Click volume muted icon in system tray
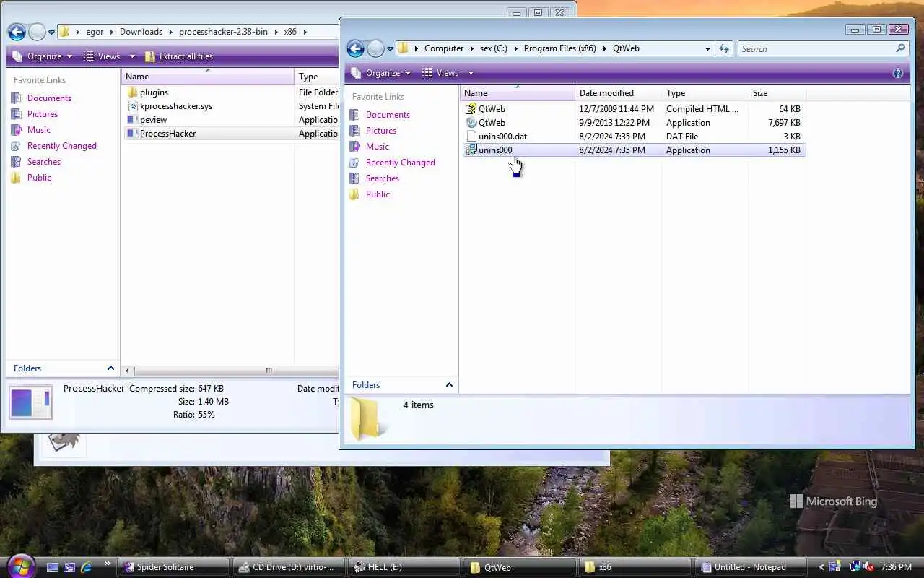 click(868, 567)
